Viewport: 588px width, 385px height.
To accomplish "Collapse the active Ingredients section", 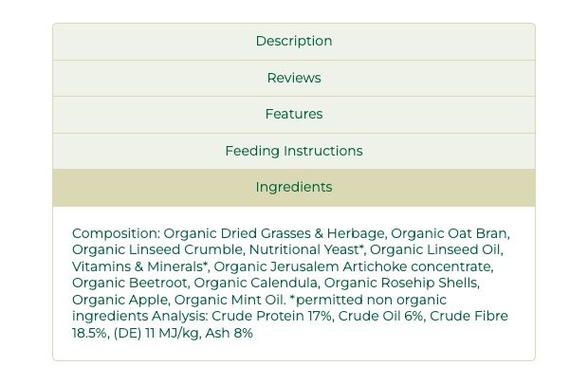I will 294,187.
